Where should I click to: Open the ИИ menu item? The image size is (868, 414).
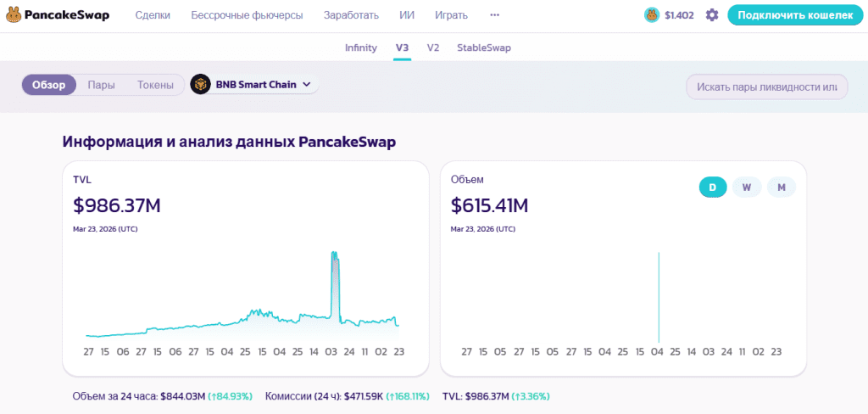tap(407, 15)
